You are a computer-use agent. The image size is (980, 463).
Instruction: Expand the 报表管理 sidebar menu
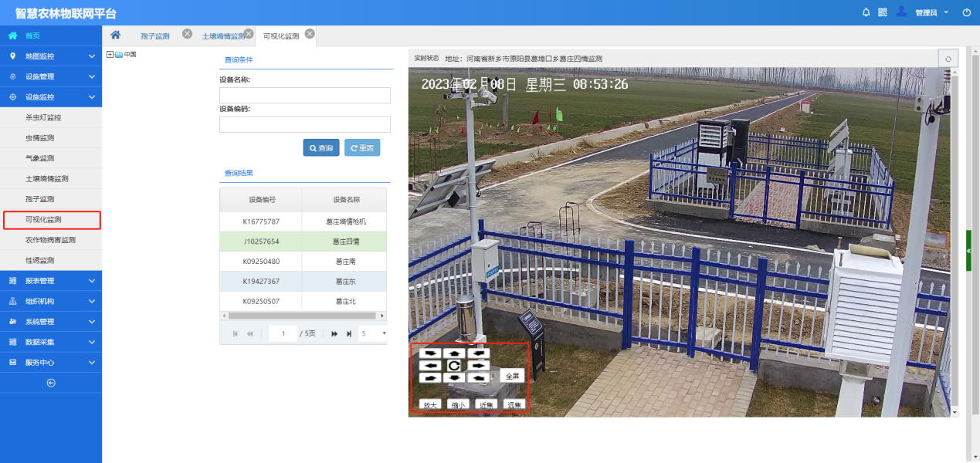pyautogui.click(x=51, y=281)
